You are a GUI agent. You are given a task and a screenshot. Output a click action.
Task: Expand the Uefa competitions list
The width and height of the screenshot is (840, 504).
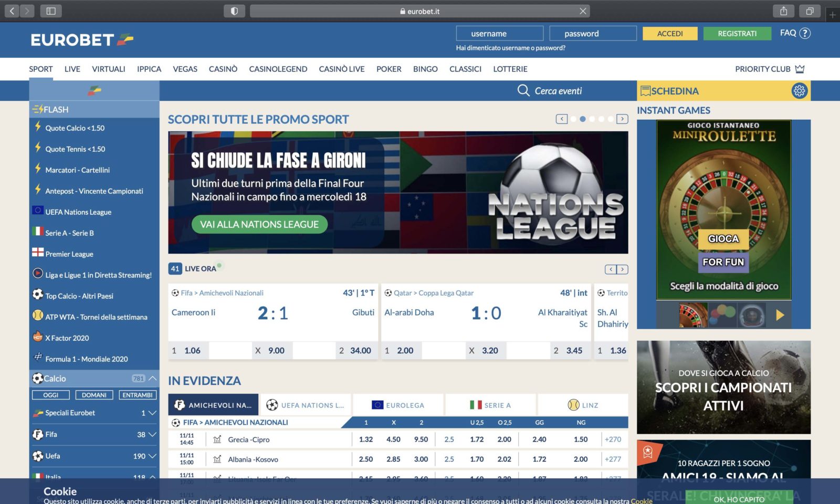pyautogui.click(x=152, y=456)
